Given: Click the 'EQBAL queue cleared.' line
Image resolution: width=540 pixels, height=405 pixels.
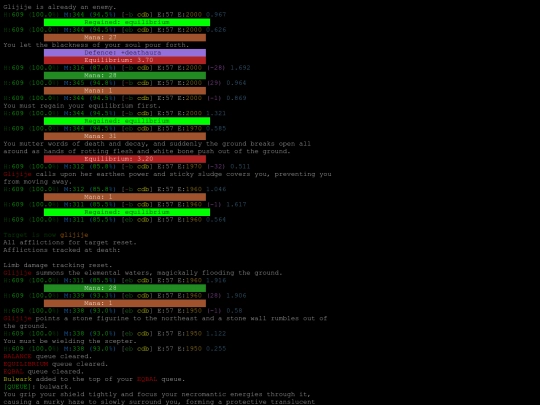Looking at the screenshot, I should (x=44, y=371).
